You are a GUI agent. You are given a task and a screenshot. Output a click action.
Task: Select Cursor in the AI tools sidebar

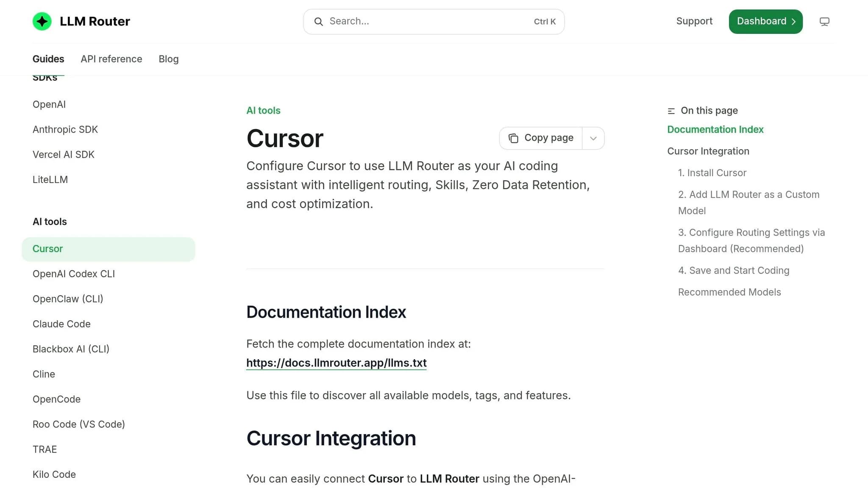(108, 249)
